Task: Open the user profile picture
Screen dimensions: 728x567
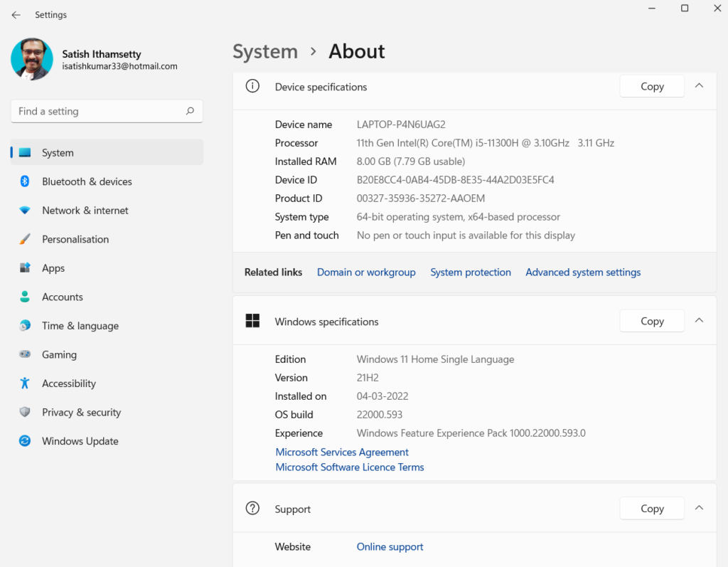Action: (x=32, y=59)
